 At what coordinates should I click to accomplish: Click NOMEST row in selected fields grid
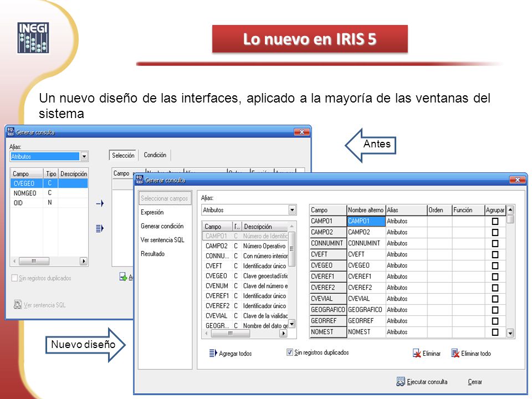click(x=407, y=332)
